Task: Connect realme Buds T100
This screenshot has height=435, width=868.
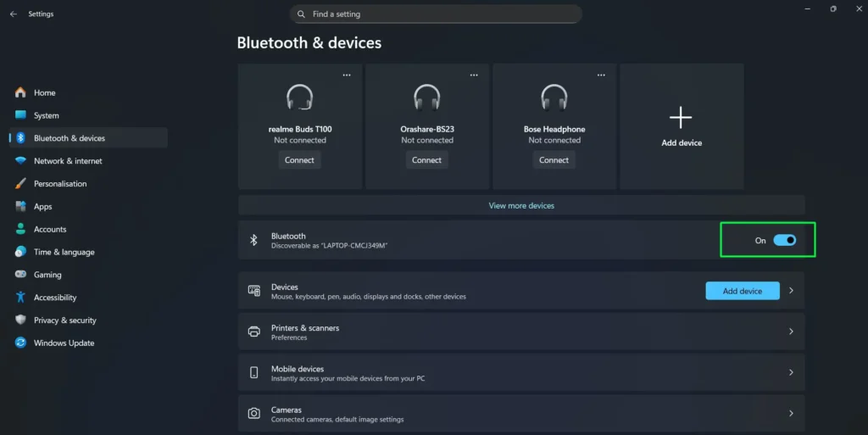Action: pyautogui.click(x=299, y=160)
